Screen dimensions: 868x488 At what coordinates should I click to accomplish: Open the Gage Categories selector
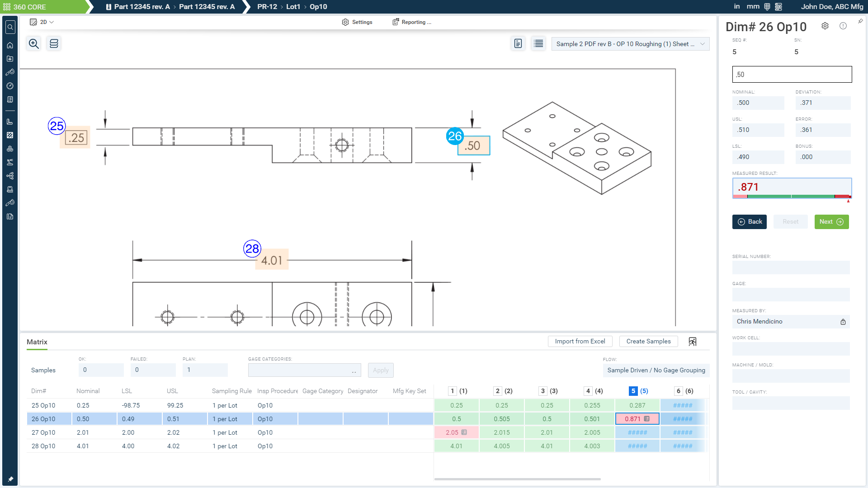pos(304,371)
